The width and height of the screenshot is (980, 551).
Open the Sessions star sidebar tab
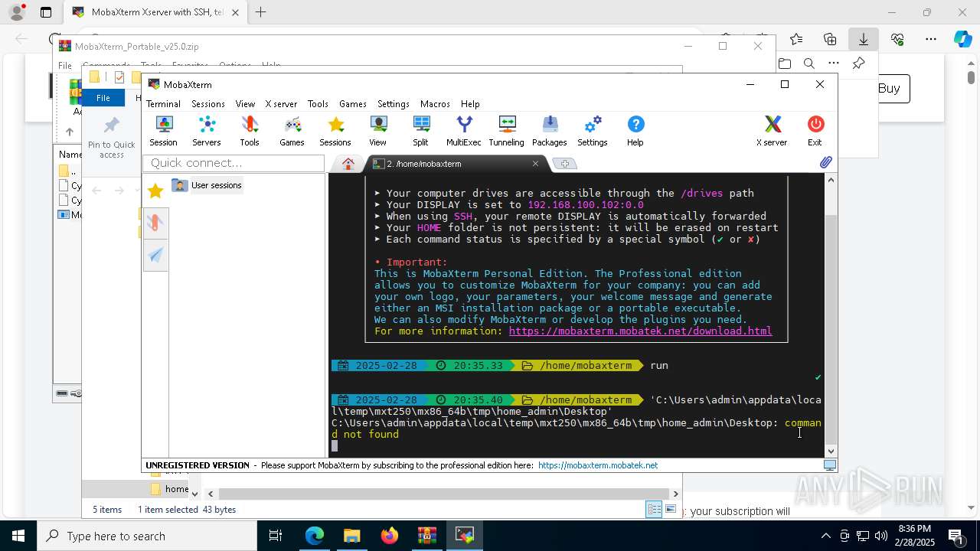(155, 191)
